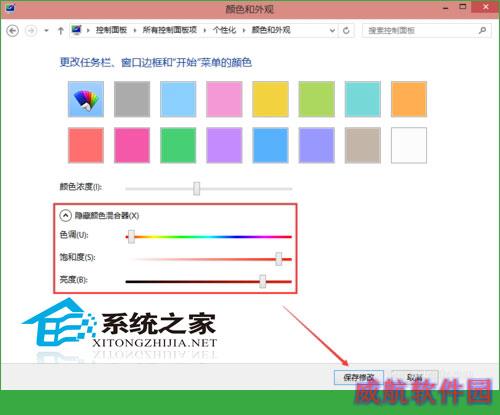Pick the white color swatch
500x415 pixels.
pos(409,145)
